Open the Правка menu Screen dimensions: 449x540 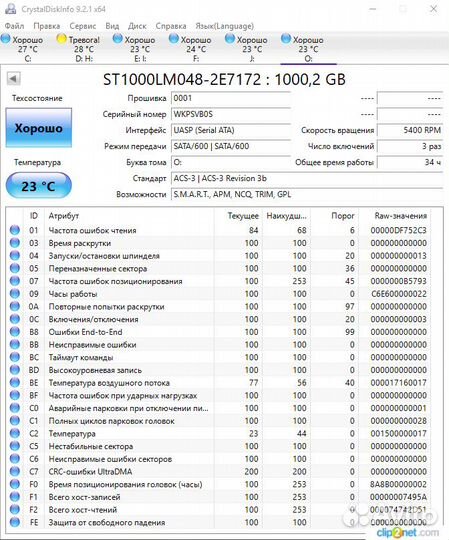46,26
